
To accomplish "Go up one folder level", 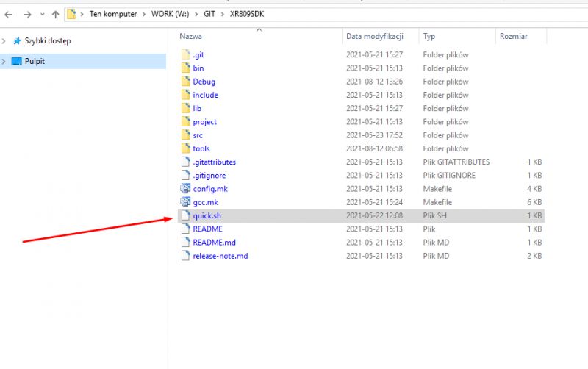I will tap(56, 15).
